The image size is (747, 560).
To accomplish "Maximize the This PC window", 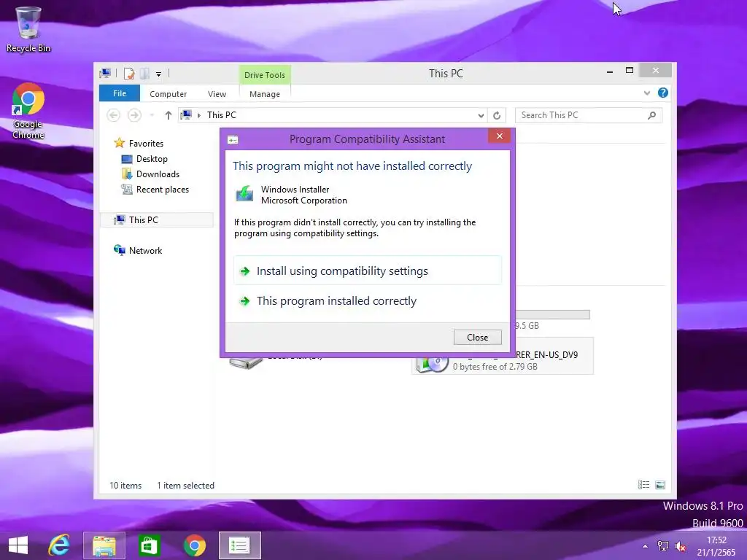I will click(x=630, y=71).
